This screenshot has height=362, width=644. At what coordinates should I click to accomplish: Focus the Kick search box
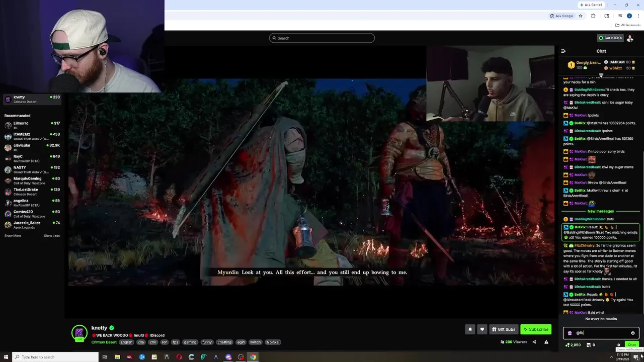point(322,38)
